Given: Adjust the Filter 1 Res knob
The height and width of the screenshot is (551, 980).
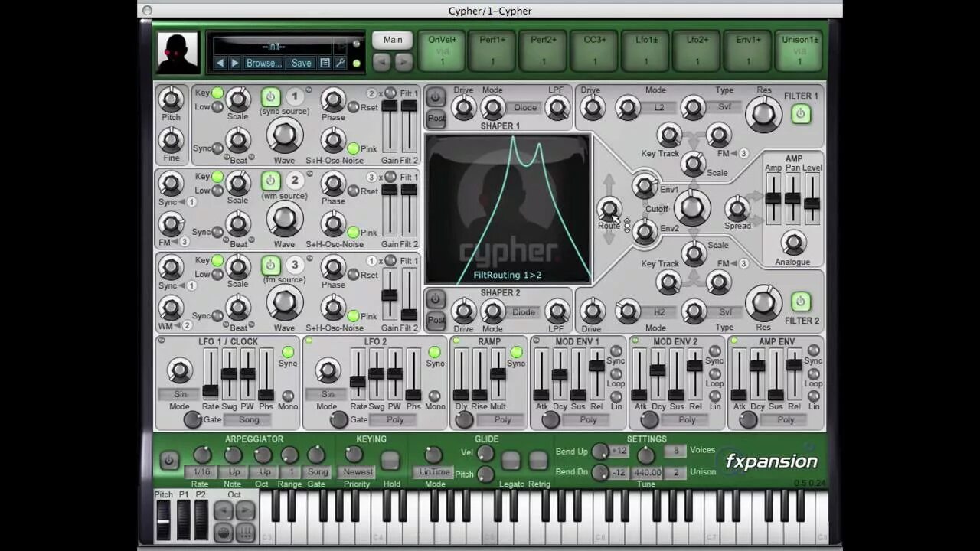Looking at the screenshot, I should coord(763,113).
